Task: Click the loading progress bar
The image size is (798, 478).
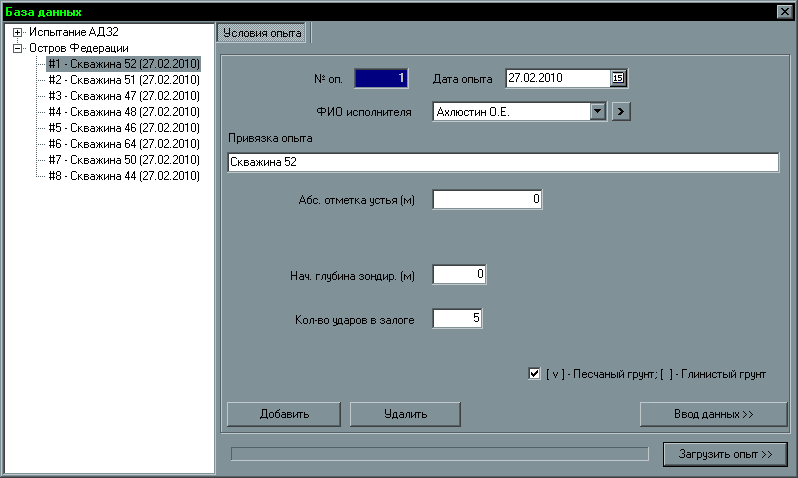Action: point(439,454)
